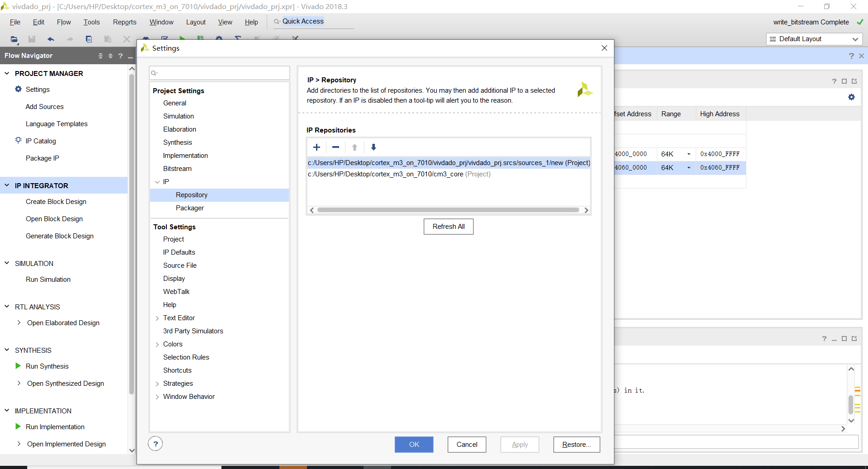Image resolution: width=868 pixels, height=469 pixels.
Task: Open the Default Layout dropdown
Action: click(x=814, y=39)
